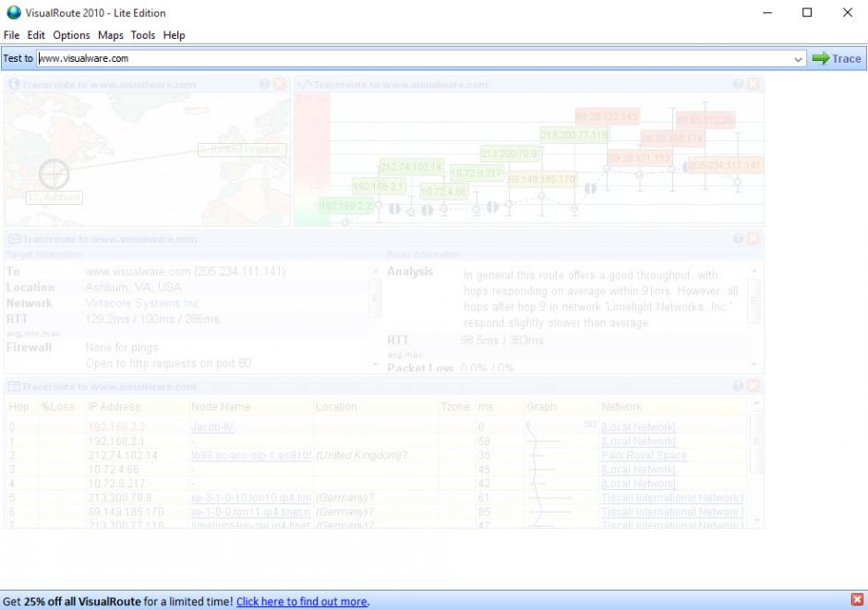
Task: Select the Analysis label in route information
Action: 410,271
